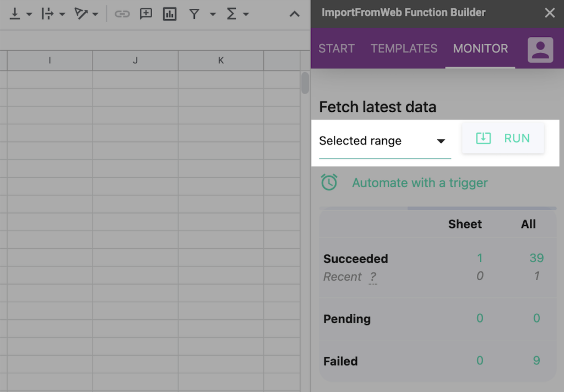The height and width of the screenshot is (392, 564).
Task: Click the insert link icon
Action: click(122, 14)
